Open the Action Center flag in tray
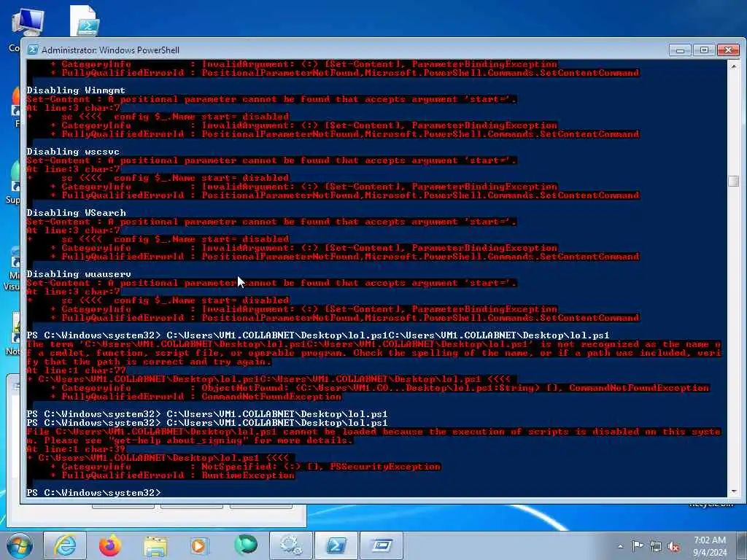This screenshot has height=560, width=747. pos(638,545)
